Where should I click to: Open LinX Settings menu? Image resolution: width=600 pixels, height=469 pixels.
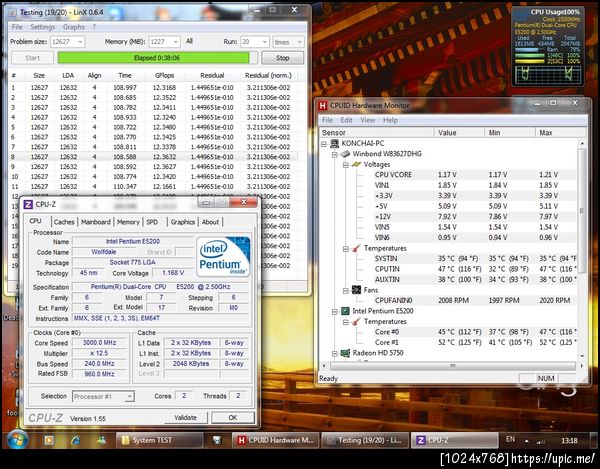[x=42, y=27]
